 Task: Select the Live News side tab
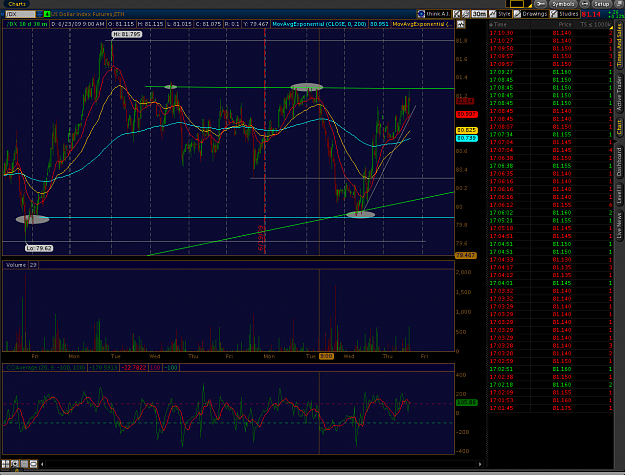[x=619, y=226]
